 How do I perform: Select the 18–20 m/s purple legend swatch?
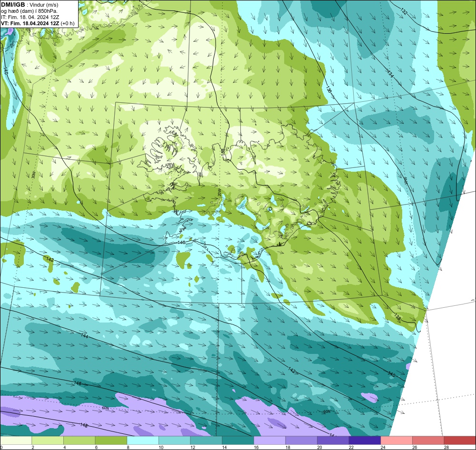301,440
